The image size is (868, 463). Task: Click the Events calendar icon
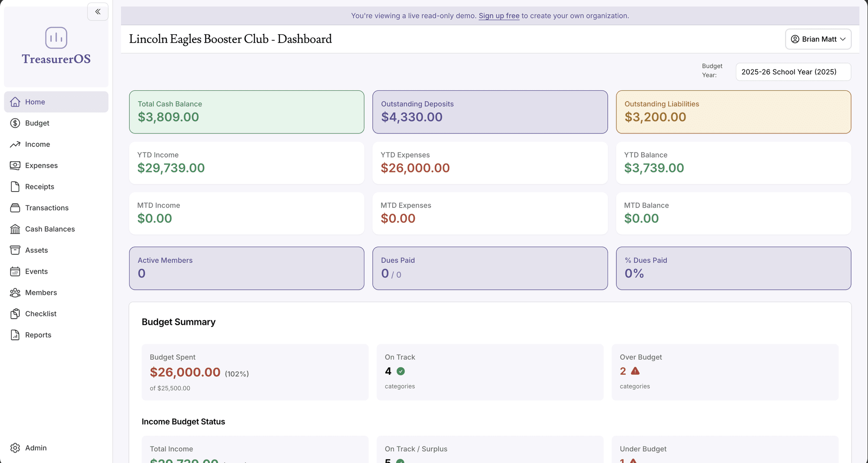click(15, 271)
